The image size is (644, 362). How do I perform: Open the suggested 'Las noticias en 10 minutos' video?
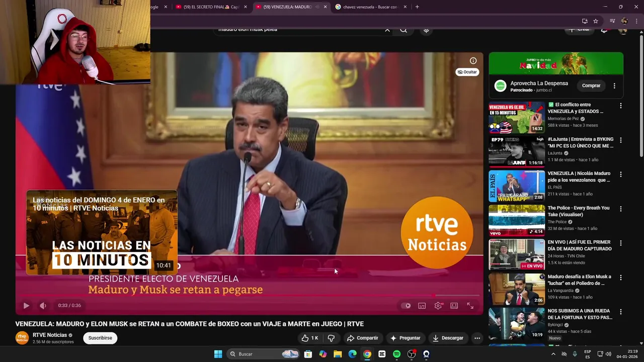click(x=102, y=232)
